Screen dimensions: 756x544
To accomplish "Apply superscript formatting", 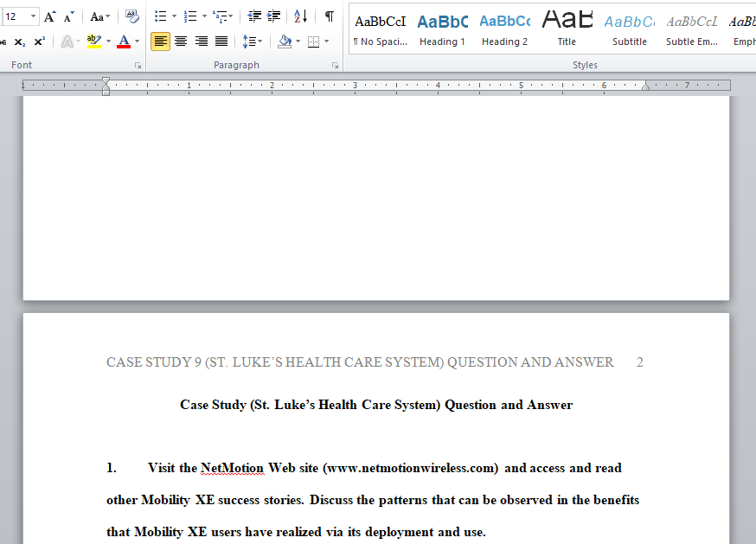I will pyautogui.click(x=40, y=42).
